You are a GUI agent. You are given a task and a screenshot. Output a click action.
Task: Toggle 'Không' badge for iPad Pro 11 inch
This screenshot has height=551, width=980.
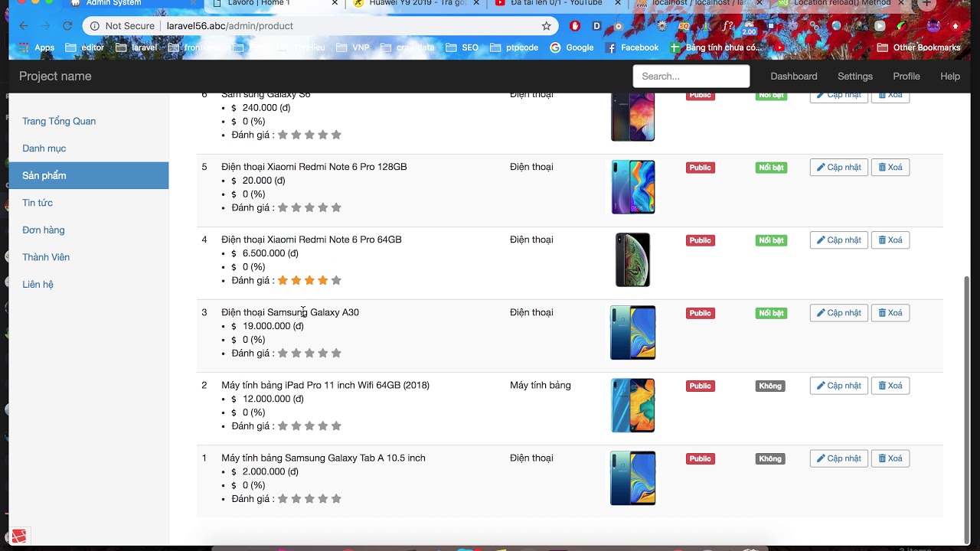(x=770, y=386)
